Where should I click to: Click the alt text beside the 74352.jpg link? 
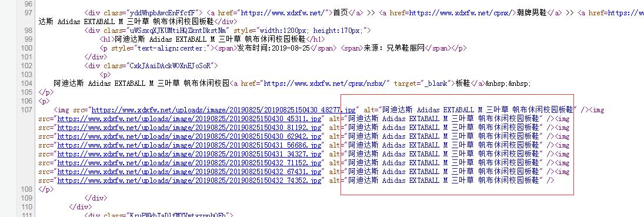click(443, 181)
